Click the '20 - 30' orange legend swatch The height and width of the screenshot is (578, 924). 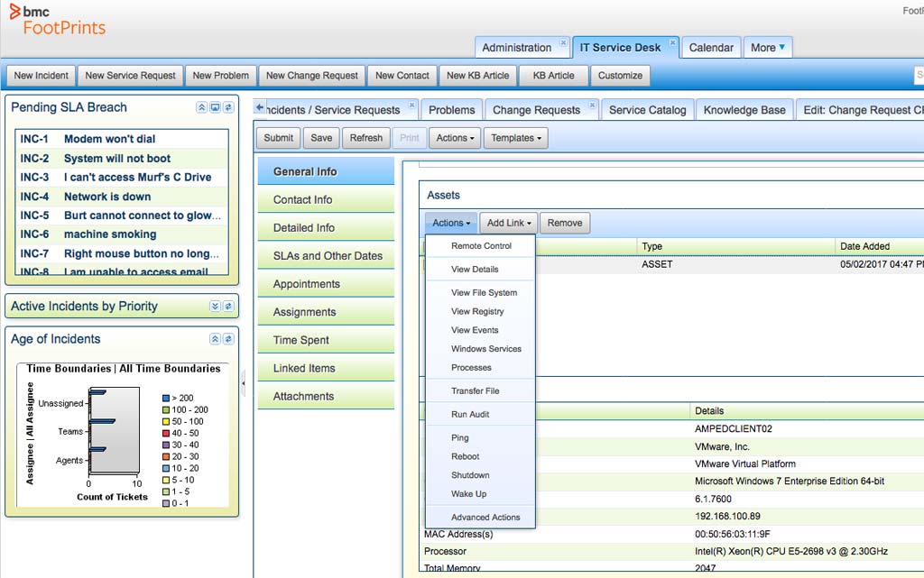pos(166,457)
